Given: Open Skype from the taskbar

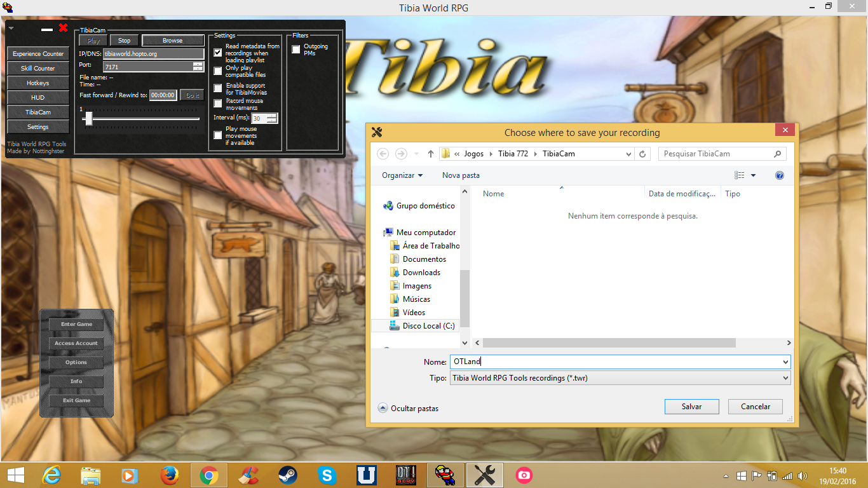Looking at the screenshot, I should coord(327,475).
